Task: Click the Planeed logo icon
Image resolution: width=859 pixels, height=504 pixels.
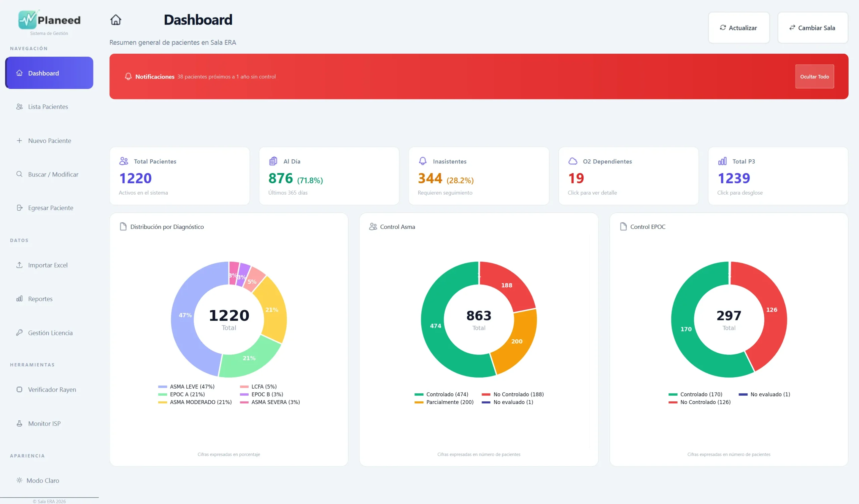Action: click(27, 20)
